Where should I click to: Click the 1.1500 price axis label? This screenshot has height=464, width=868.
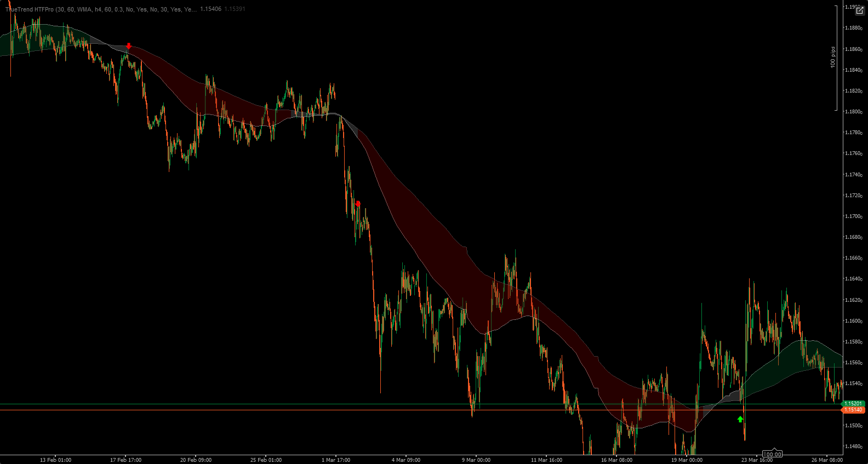[853, 426]
